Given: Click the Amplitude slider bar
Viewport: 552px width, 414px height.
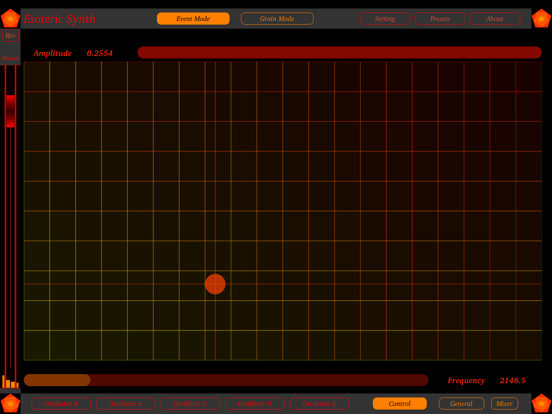Looking at the screenshot, I should [339, 52].
